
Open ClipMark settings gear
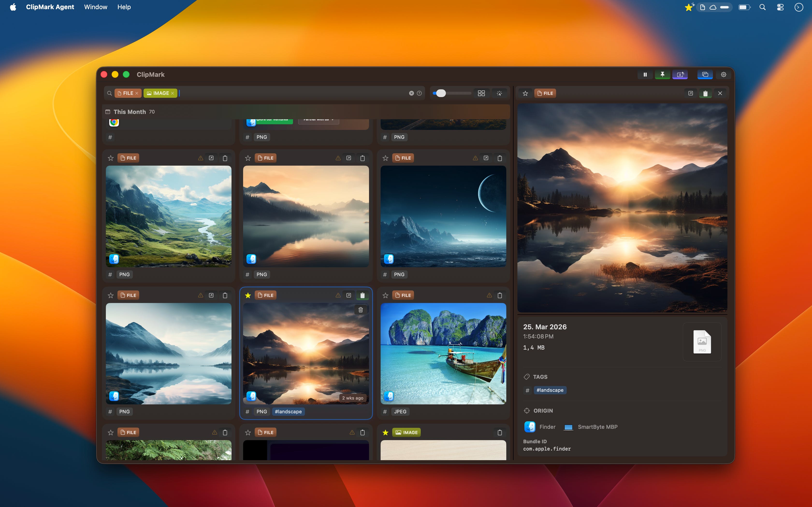tap(723, 74)
